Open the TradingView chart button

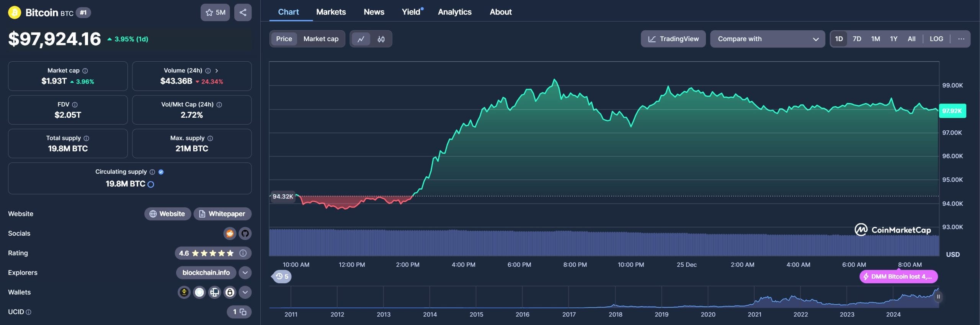673,39
